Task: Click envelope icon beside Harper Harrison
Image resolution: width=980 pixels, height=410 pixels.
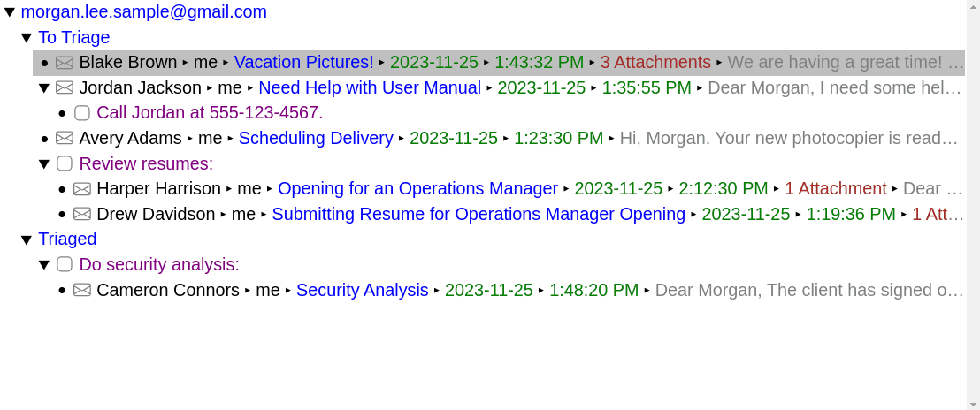Action: click(82, 189)
